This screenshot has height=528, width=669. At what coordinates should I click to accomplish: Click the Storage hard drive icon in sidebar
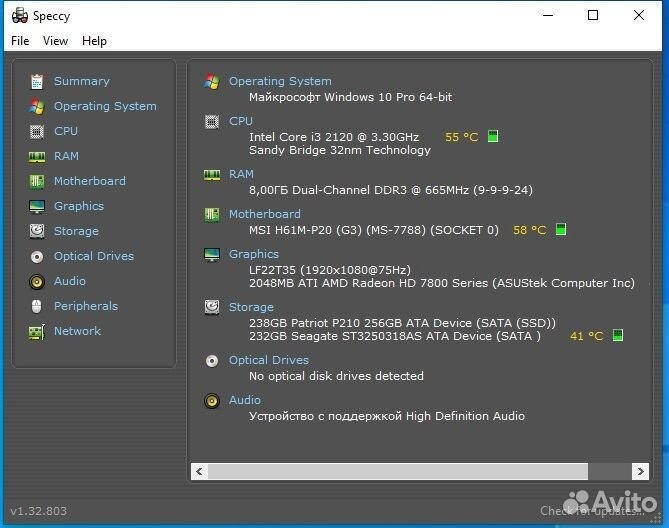point(37,231)
